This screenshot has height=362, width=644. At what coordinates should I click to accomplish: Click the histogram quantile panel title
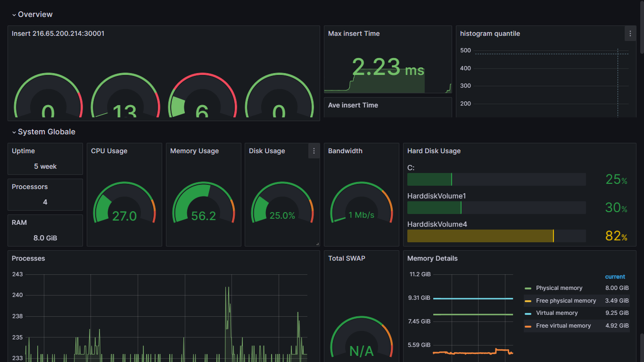coord(490,33)
